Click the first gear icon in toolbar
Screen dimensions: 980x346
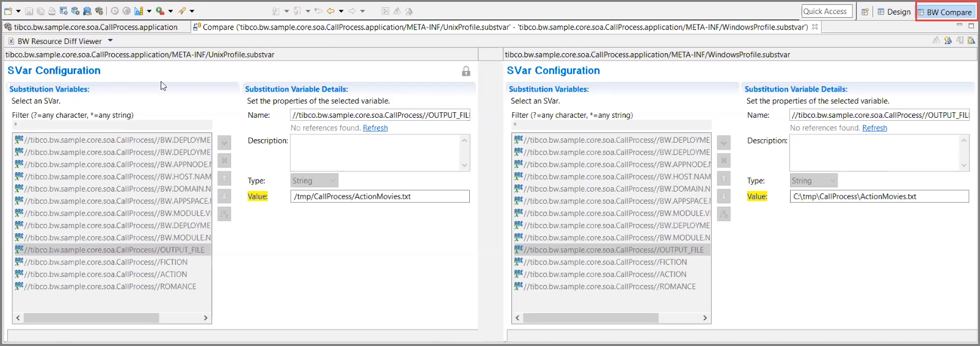[x=114, y=11]
